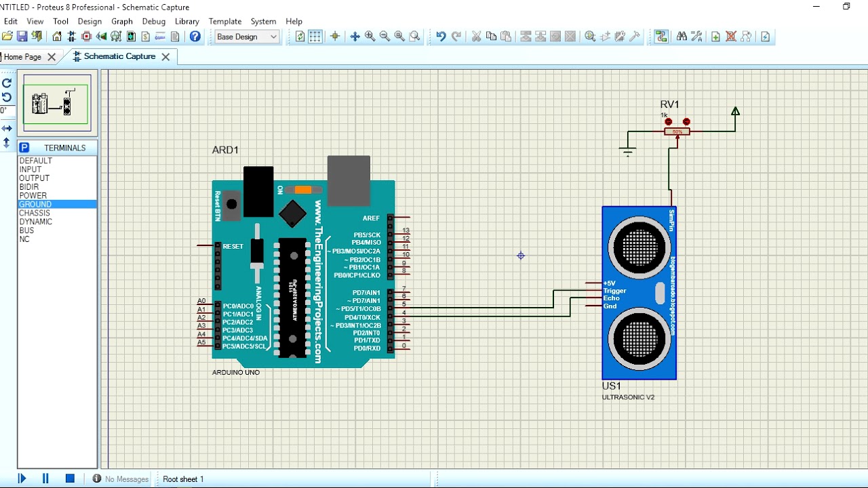Open the Tool menu

pyautogui.click(x=61, y=21)
